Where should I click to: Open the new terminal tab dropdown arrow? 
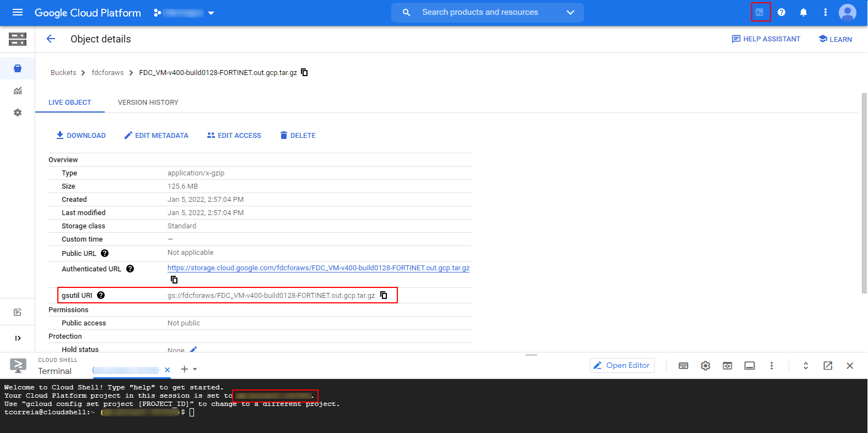coord(195,369)
